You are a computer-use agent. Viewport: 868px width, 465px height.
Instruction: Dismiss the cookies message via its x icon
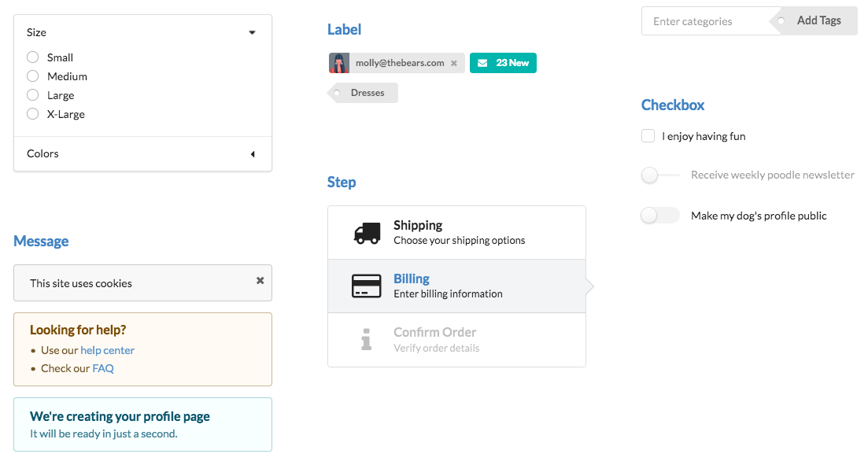click(x=260, y=280)
